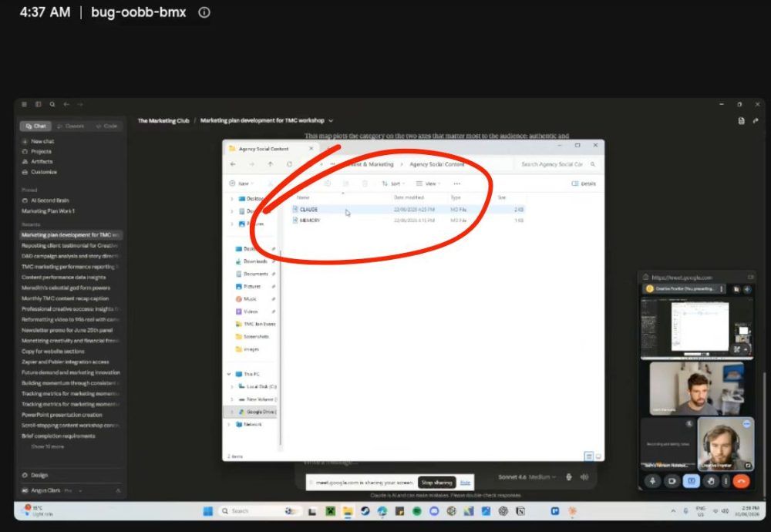Open the Sort dropdown in File Explorer

coord(393,184)
